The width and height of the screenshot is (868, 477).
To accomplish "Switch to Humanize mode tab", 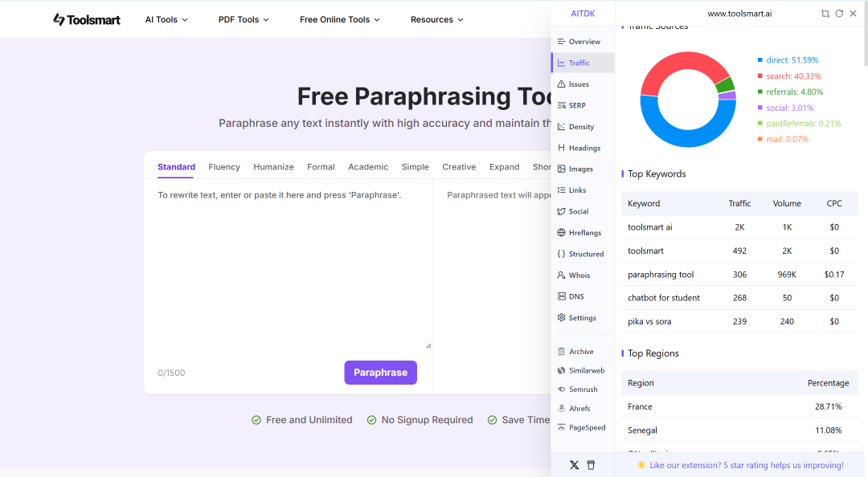I will click(273, 166).
